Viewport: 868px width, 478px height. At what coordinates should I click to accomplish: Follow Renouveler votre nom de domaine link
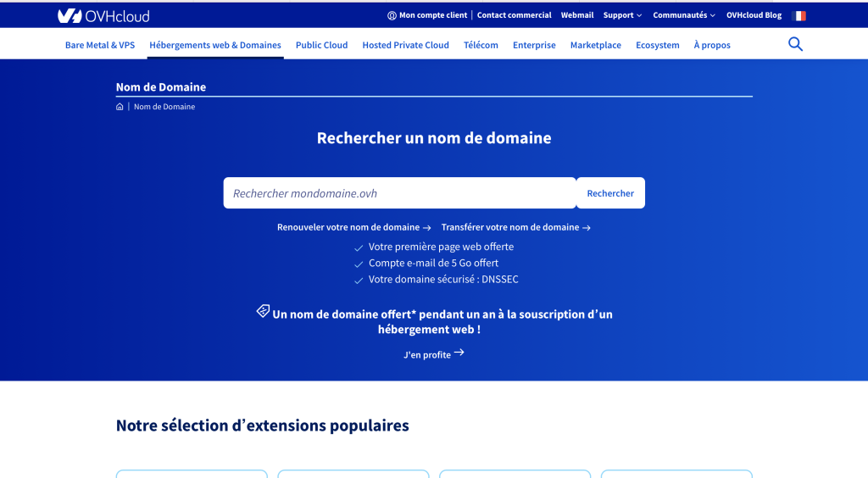[353, 227]
